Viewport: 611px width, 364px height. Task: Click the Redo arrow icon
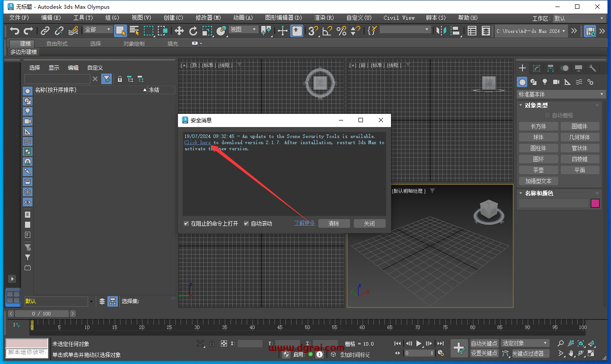(28, 31)
